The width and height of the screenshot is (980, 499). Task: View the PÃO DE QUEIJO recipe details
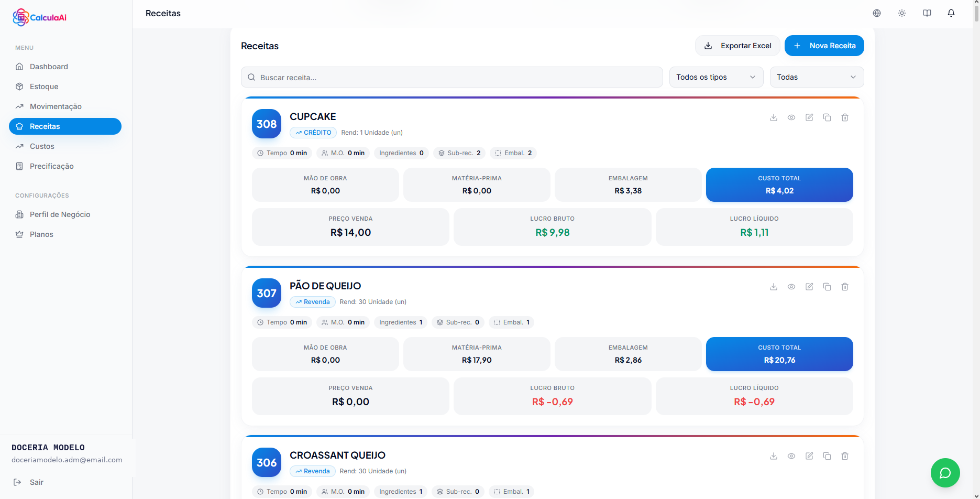pyautogui.click(x=791, y=287)
